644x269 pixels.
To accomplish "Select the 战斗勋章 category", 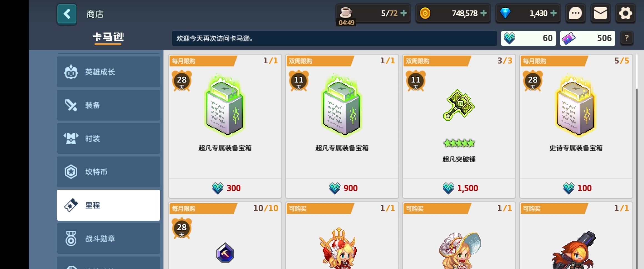I will pos(108,239).
